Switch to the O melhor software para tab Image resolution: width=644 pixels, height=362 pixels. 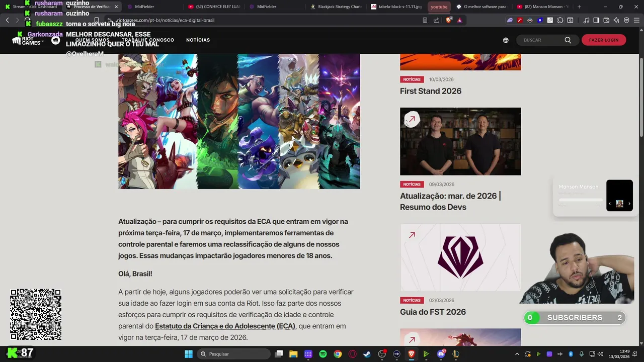pos(482,7)
